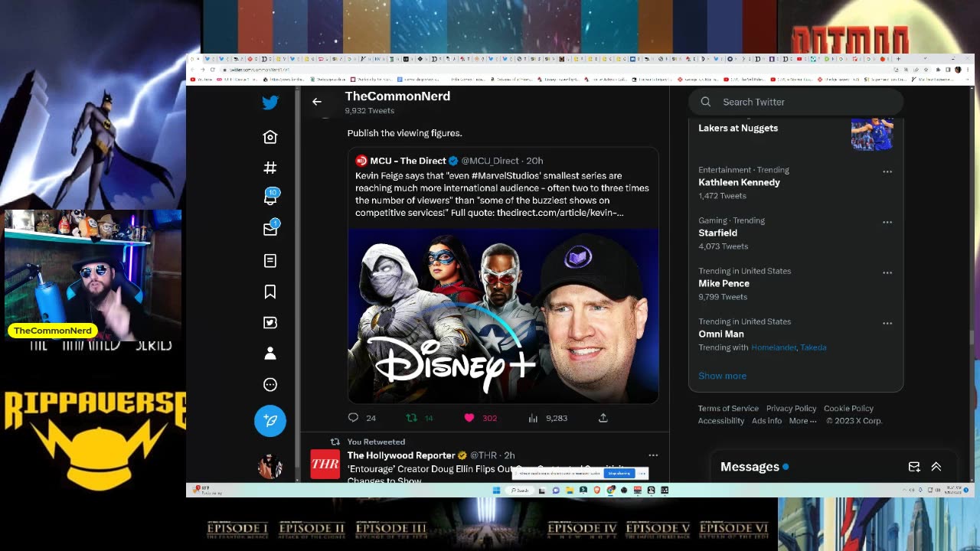980x551 pixels.
Task: Click the Search Twitter field
Action: (795, 102)
